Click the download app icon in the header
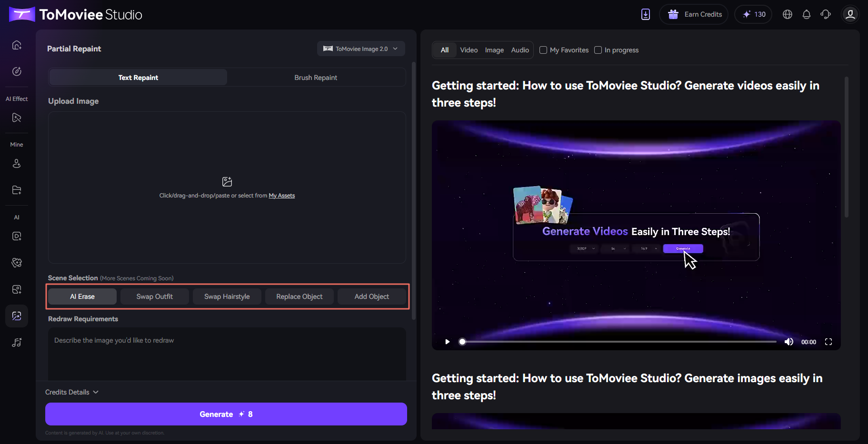 point(645,14)
